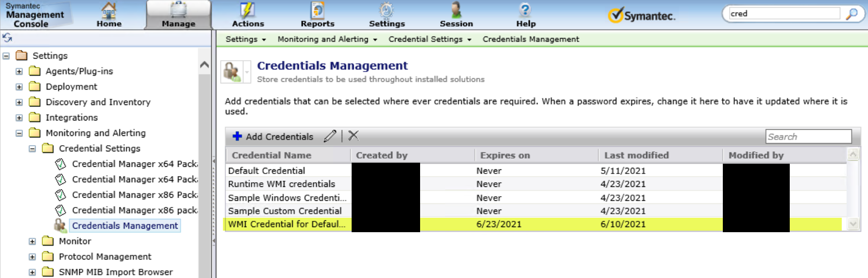868x278 pixels.
Task: Expand the Agents/Plug-ins folder
Action: [x=19, y=71]
